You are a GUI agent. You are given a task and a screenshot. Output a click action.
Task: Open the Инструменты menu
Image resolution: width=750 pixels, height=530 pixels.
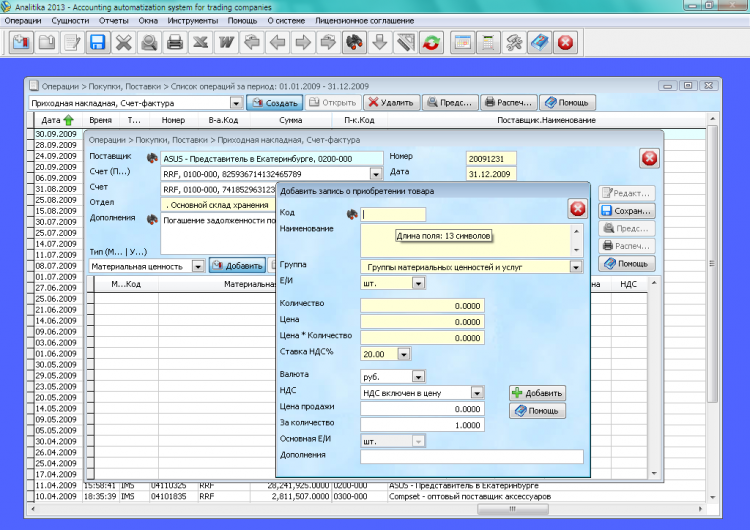[193, 21]
